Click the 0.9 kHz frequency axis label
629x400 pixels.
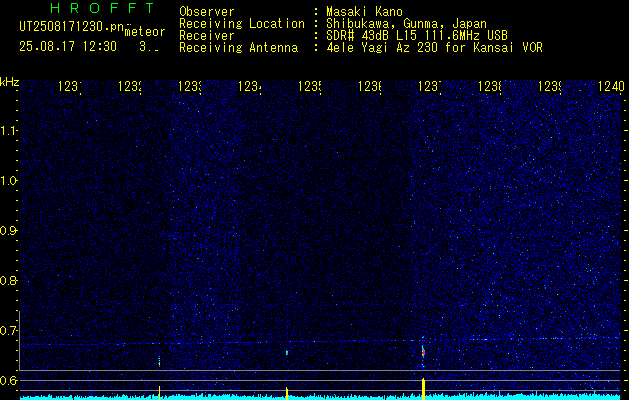pyautogui.click(x=9, y=231)
